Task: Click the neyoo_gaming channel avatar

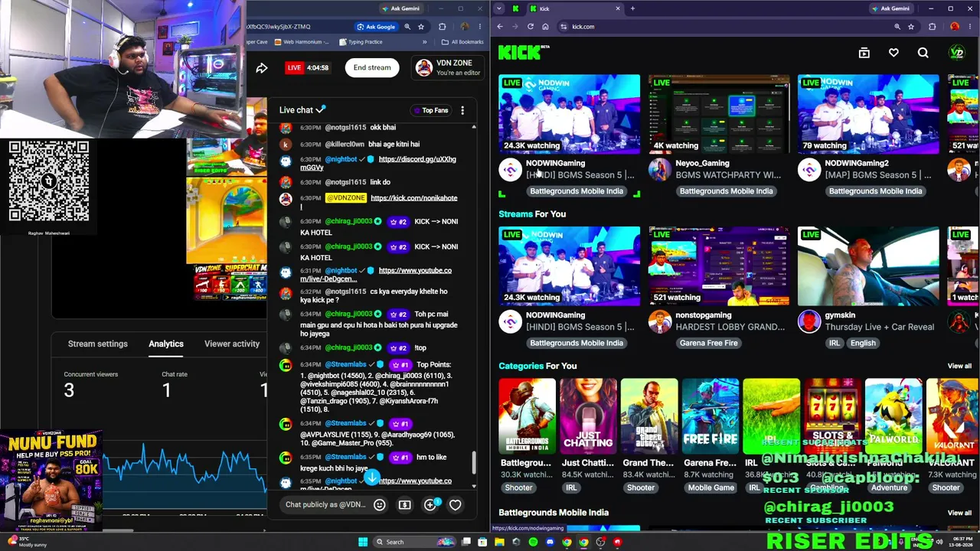Action: click(660, 171)
